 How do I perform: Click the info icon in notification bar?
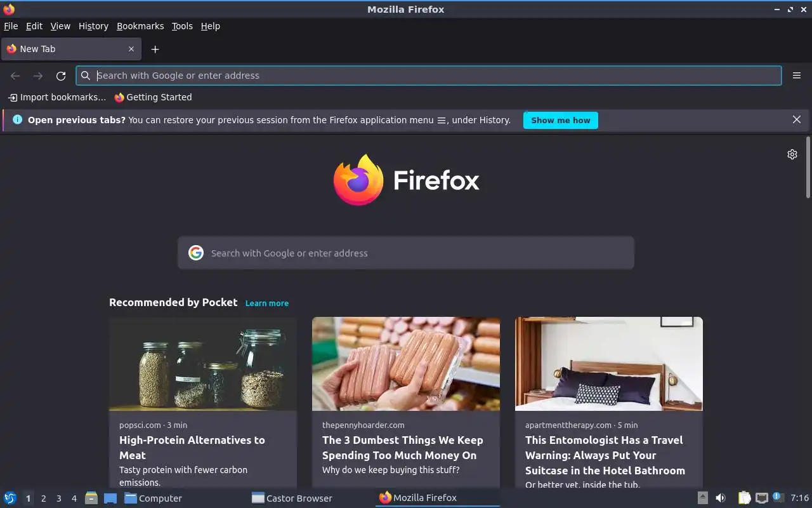click(17, 119)
